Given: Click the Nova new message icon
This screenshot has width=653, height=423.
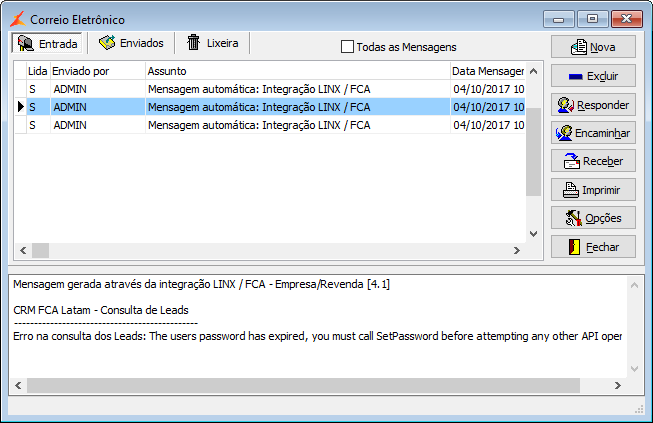Looking at the screenshot, I should pos(579,47).
